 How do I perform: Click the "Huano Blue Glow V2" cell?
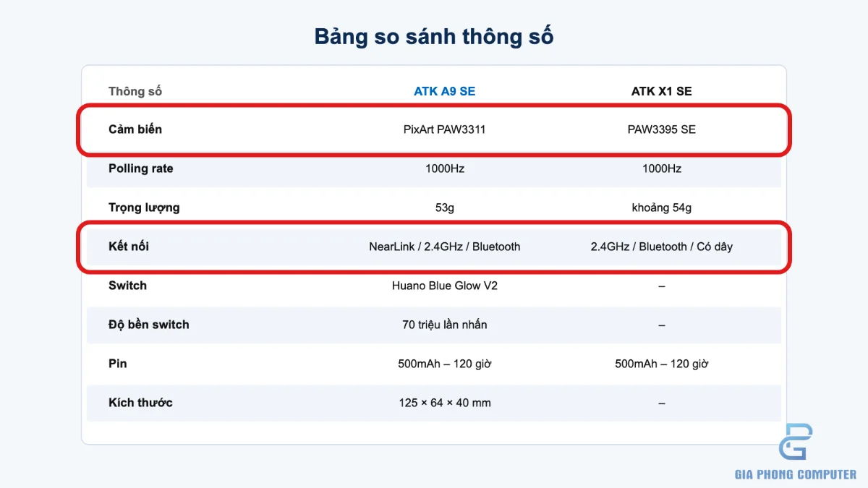click(x=445, y=286)
